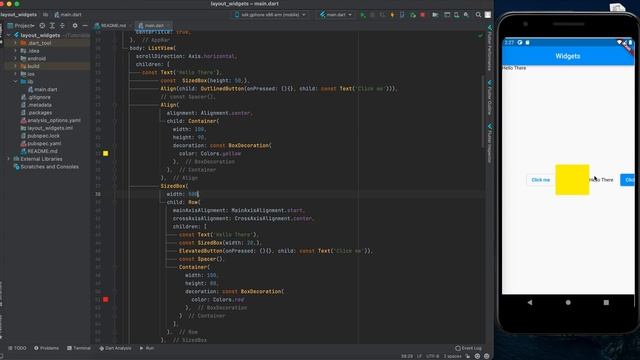Open the Flutter Outline side panel
This screenshot has height=360, width=640.
tap(489, 97)
